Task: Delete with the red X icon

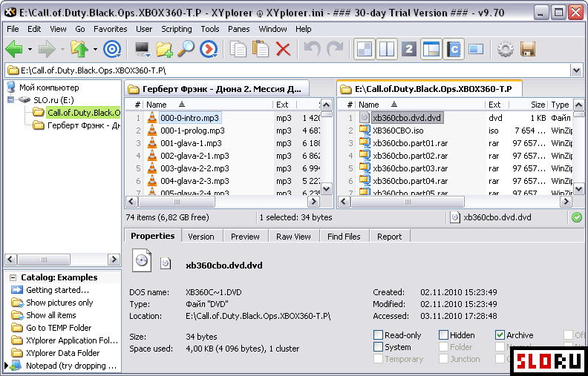Action: (283, 49)
